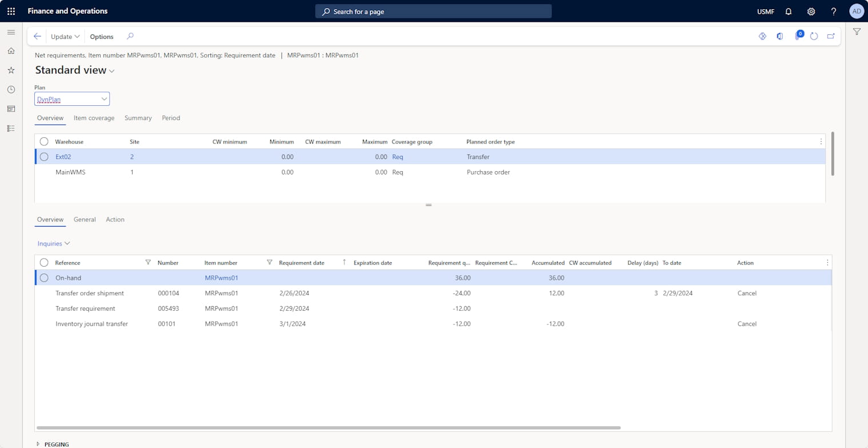This screenshot has height=448, width=868.
Task: Open the settings gear icon
Action: pos(811,11)
